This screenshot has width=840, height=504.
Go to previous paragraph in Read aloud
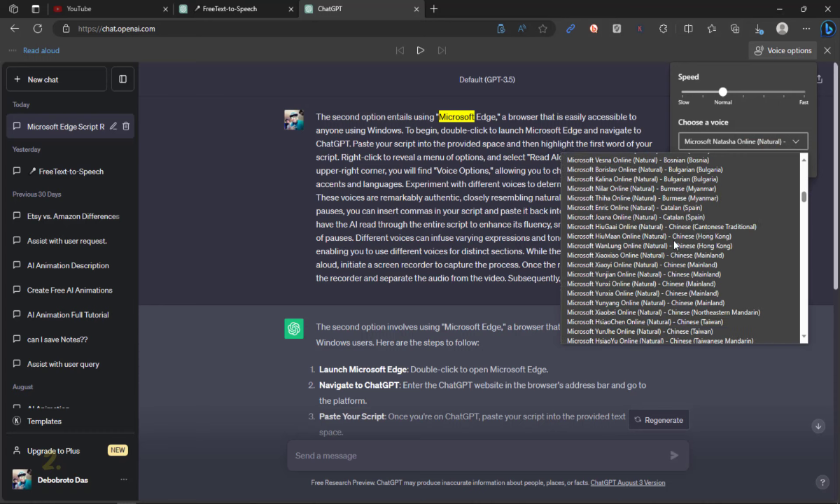pyautogui.click(x=400, y=50)
